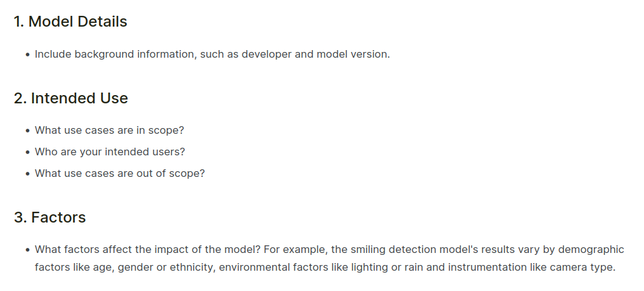Viewport: 644px width, 291px height.
Task: Click the "2. Intended Use" heading
Action: [70, 98]
